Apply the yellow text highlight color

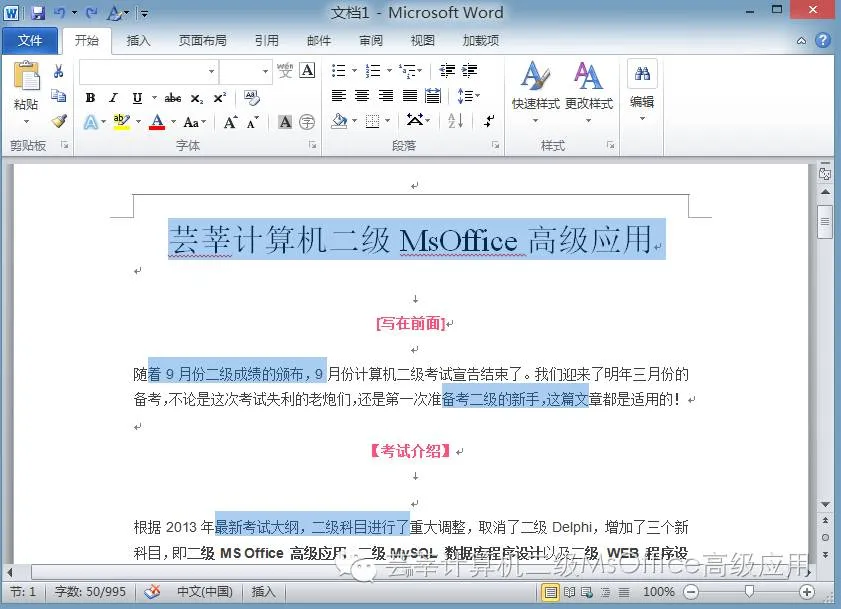(x=122, y=122)
